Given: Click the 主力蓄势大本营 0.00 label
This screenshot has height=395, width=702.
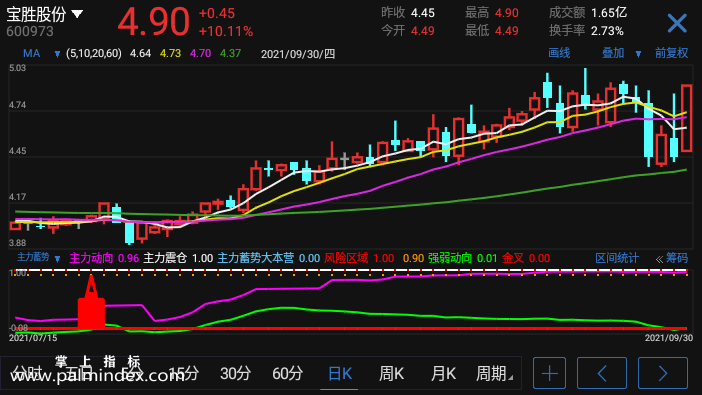Looking at the screenshot, I should (269, 258).
